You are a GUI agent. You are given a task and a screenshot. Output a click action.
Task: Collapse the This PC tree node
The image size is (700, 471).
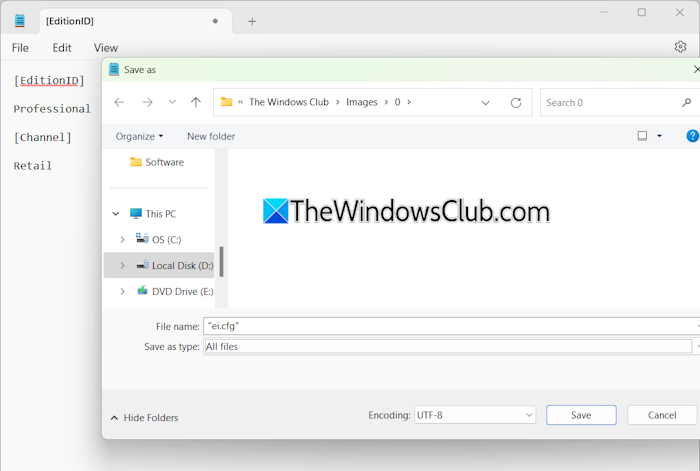click(x=116, y=214)
